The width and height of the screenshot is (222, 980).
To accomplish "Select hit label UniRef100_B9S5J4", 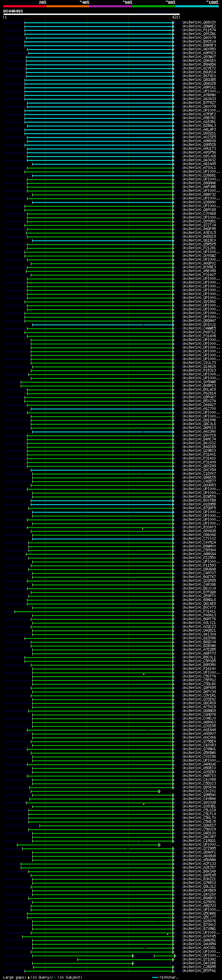I will pyautogui.click(x=199, y=41).
